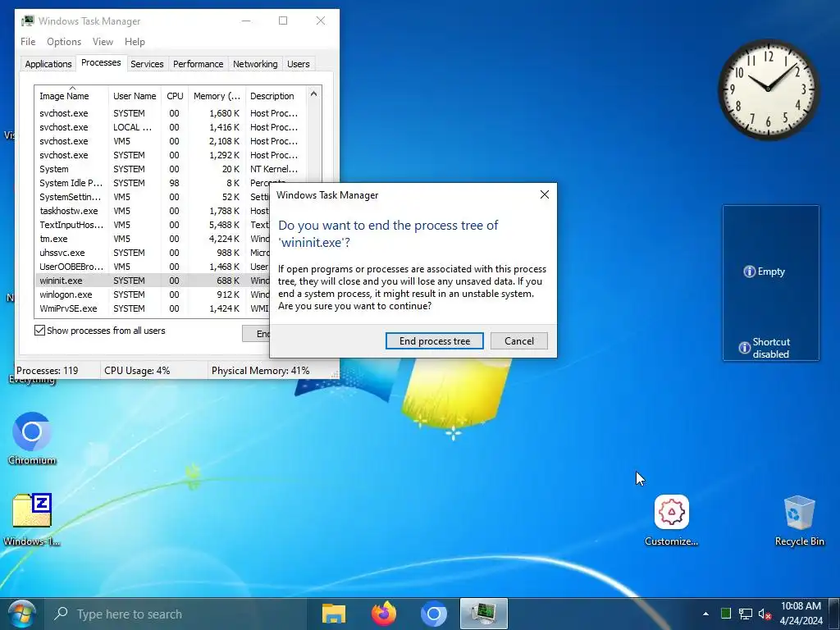Viewport: 840px width, 630px height.
Task: Switch to the Applications tab
Action: (48, 64)
